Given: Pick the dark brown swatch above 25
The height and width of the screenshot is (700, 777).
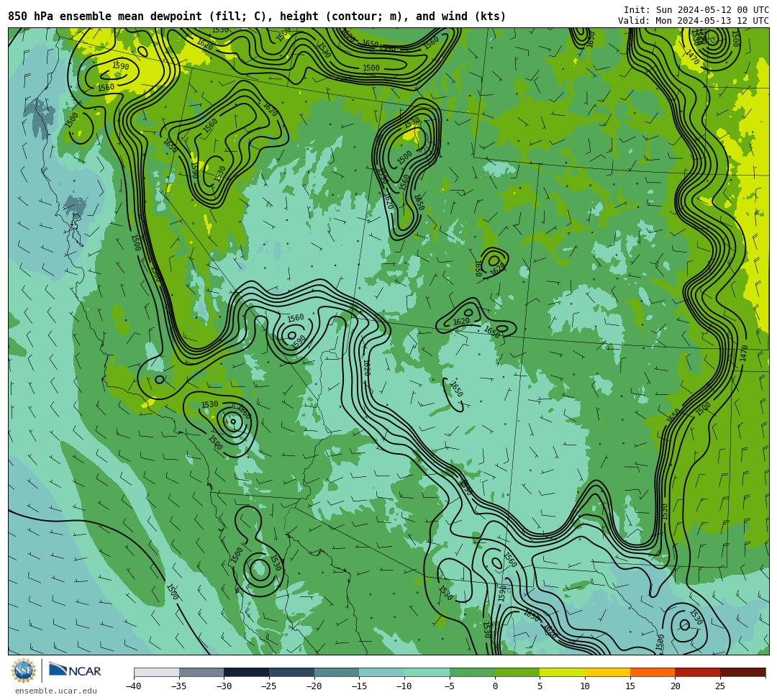Looking at the screenshot, I should (x=742, y=672).
